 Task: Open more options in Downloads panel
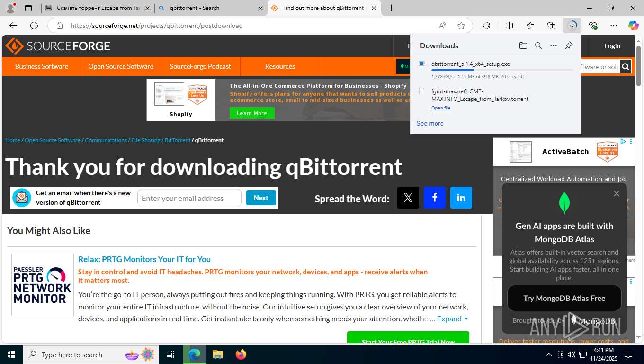click(x=554, y=45)
